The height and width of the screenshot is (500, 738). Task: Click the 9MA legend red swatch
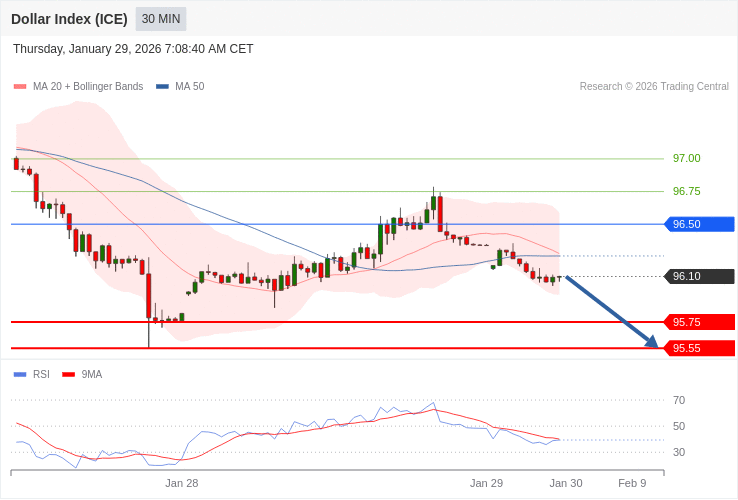click(x=69, y=375)
